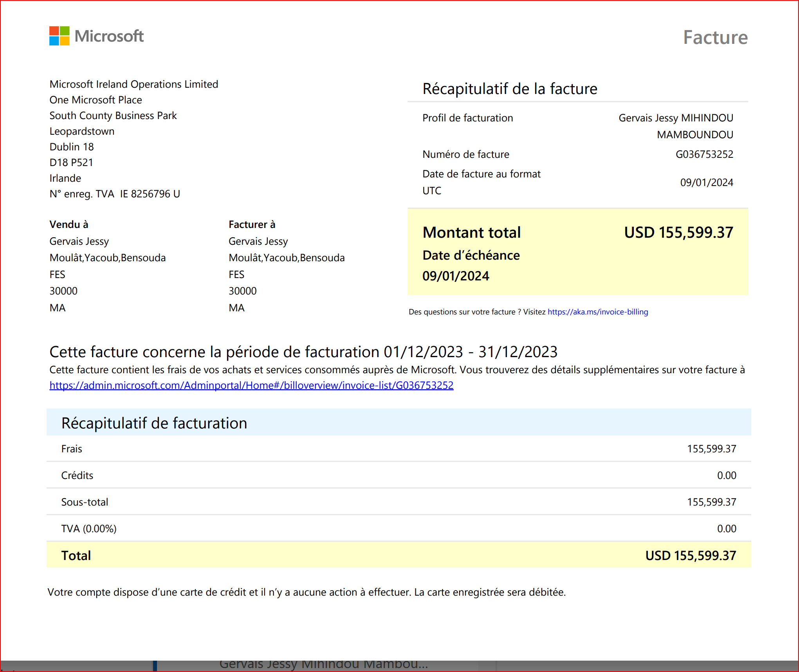Click the 'One Microsoft Place' address line
The height and width of the screenshot is (672, 799).
pos(96,100)
